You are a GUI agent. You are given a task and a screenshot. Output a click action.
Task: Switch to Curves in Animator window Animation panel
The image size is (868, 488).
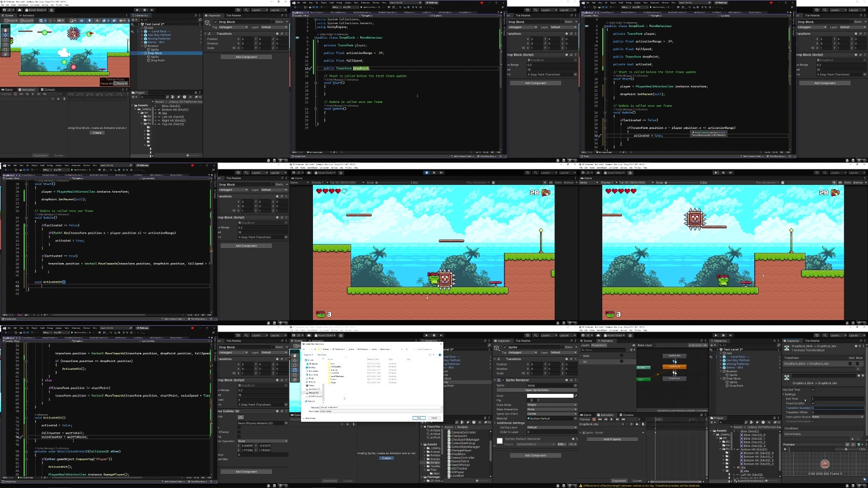pyautogui.click(x=637, y=481)
